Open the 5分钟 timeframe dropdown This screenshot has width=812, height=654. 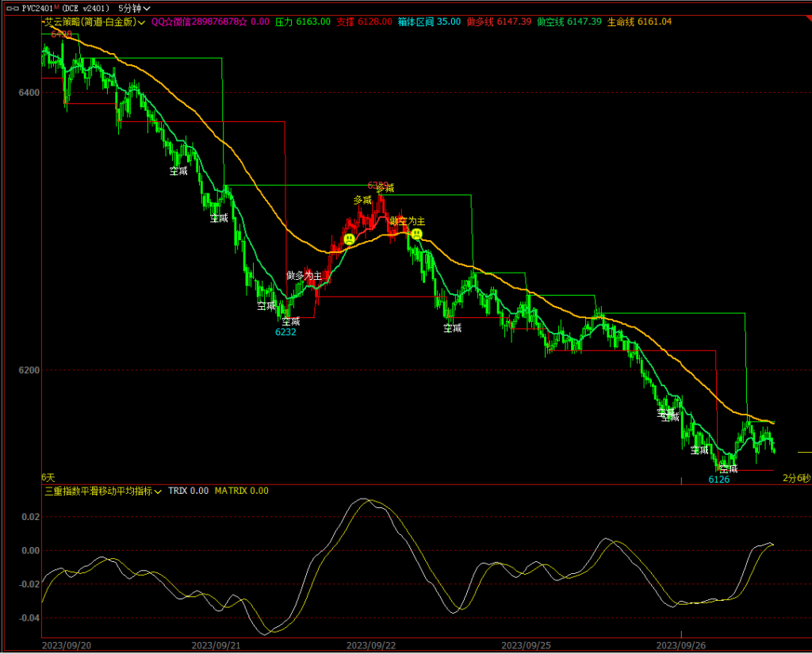134,8
